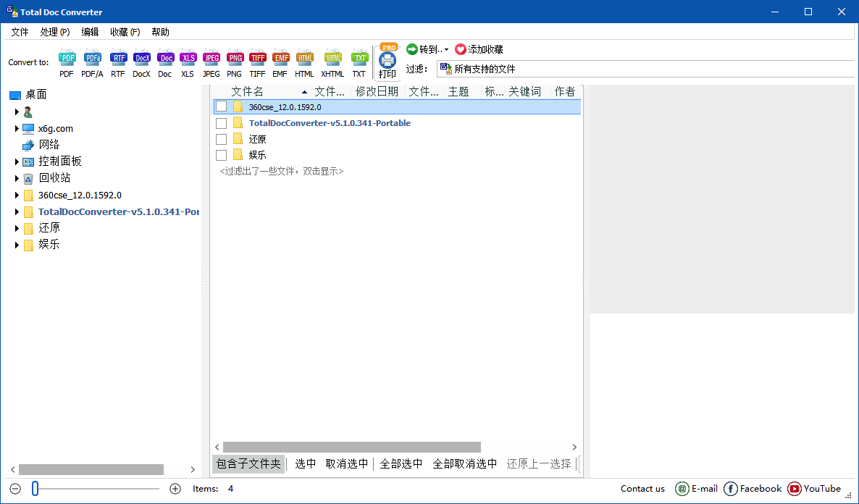
Task: Expand the 控制面板 item in sidebar
Action: 17,161
